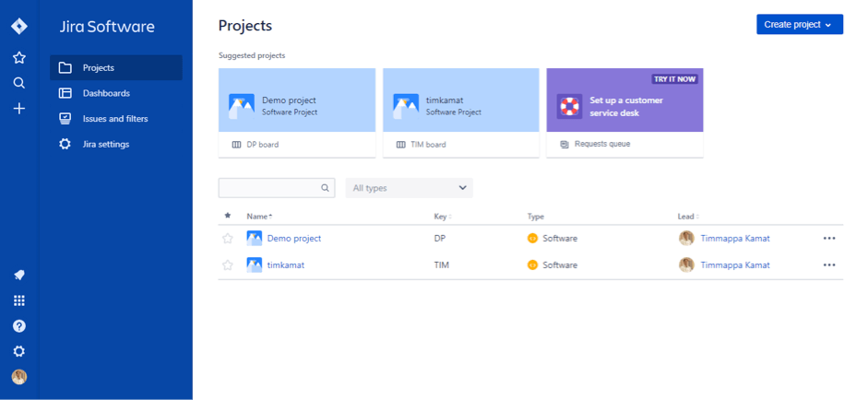This screenshot has width=868, height=400.
Task: Open starred items from the sidebar
Action: [18, 57]
